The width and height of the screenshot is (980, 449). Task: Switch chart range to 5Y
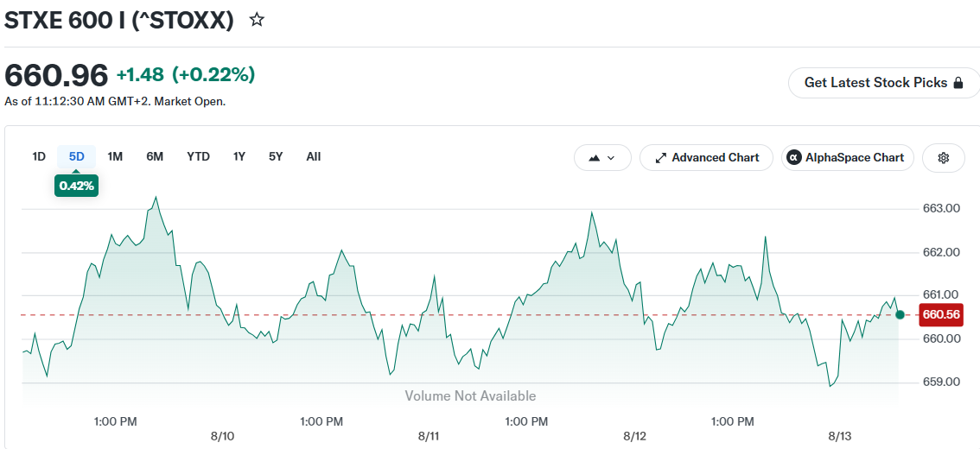tap(276, 157)
